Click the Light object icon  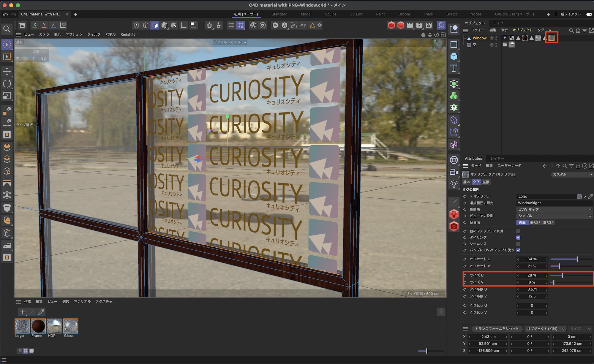click(454, 184)
